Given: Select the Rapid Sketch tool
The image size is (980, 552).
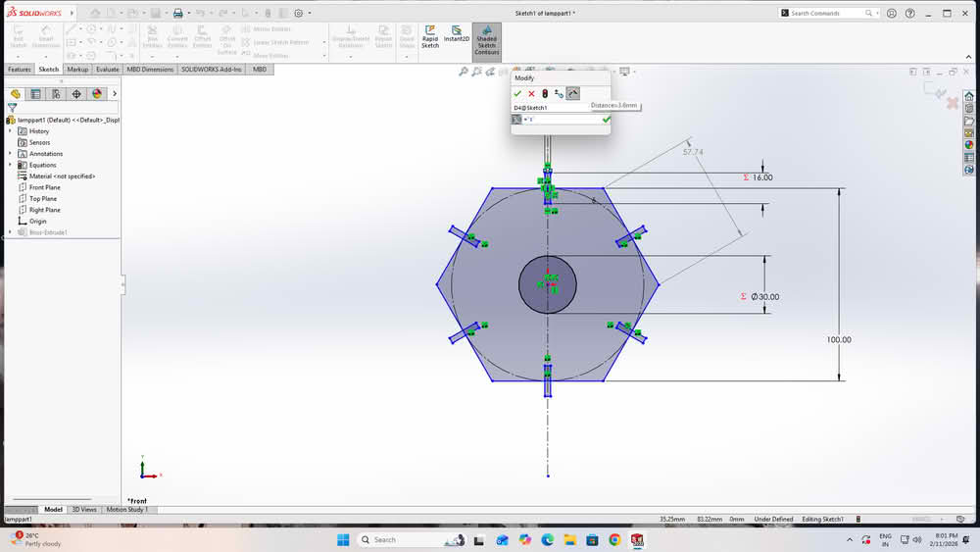Looking at the screenshot, I should pyautogui.click(x=430, y=37).
